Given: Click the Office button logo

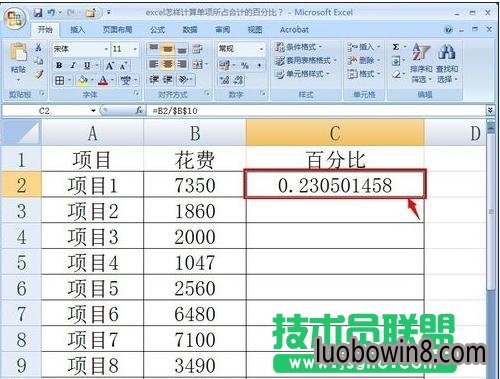Looking at the screenshot, I should click(15, 18).
